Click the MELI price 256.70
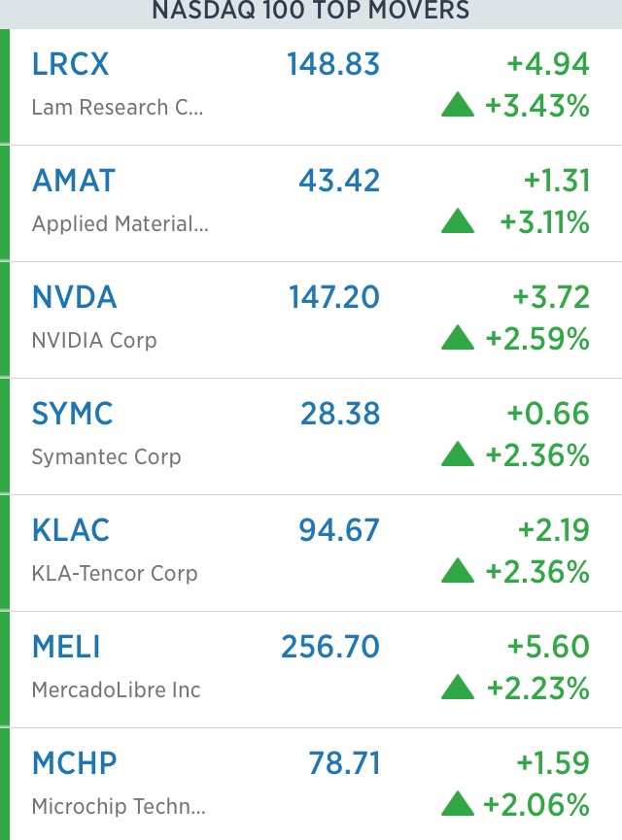 coord(330,646)
